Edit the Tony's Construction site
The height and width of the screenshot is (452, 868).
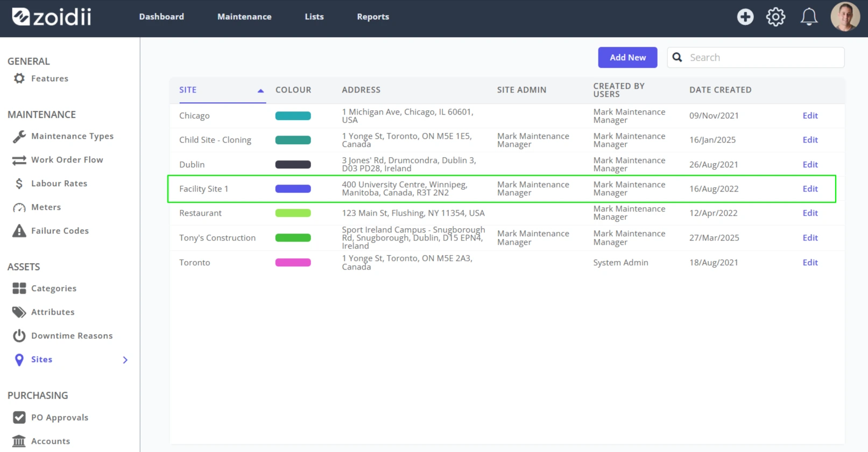click(x=810, y=238)
